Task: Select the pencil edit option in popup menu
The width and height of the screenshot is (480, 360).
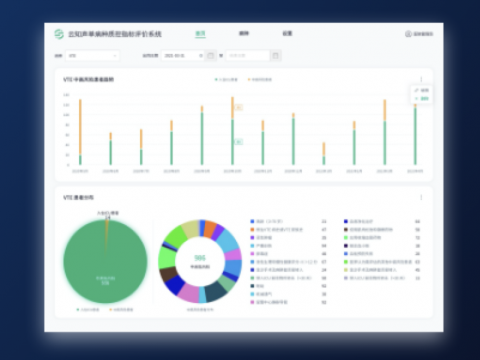Action: (421, 90)
